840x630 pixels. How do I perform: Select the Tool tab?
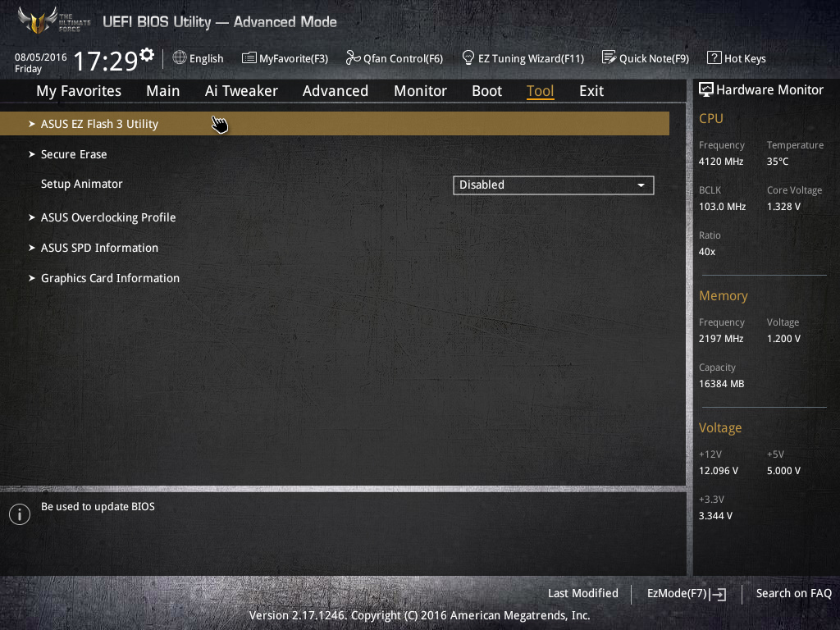click(540, 91)
